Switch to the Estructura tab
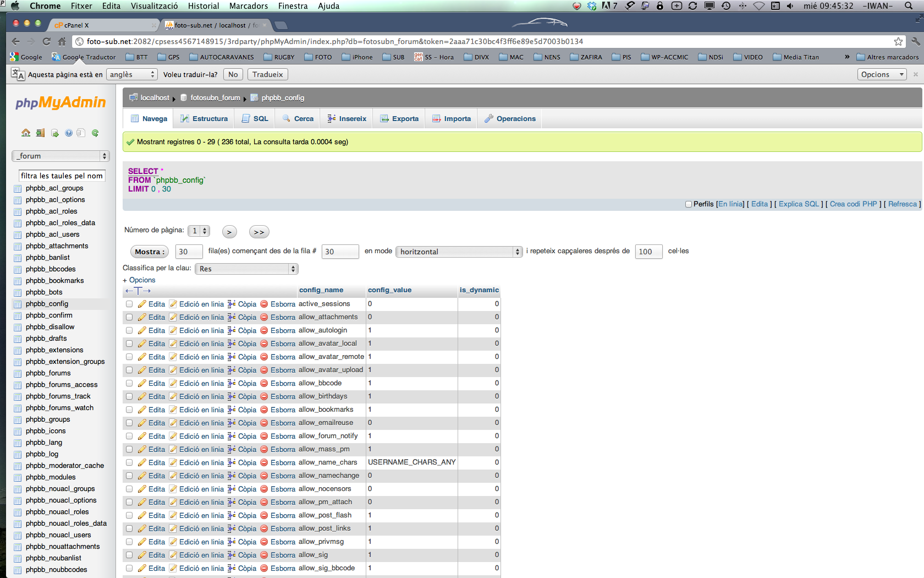The width and height of the screenshot is (924, 578). [204, 119]
